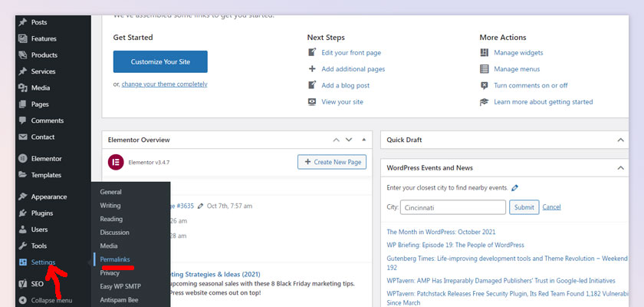This screenshot has height=307, width=644.
Task: Open General settings submenu item
Action: (x=110, y=192)
